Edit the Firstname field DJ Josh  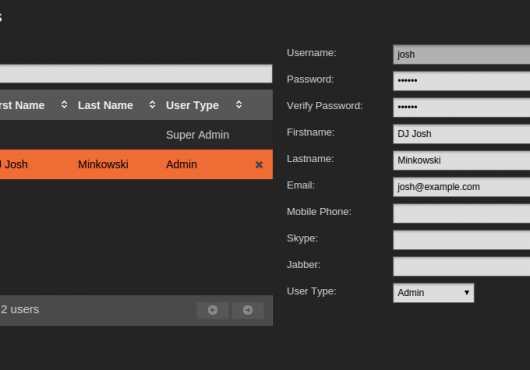[461, 134]
